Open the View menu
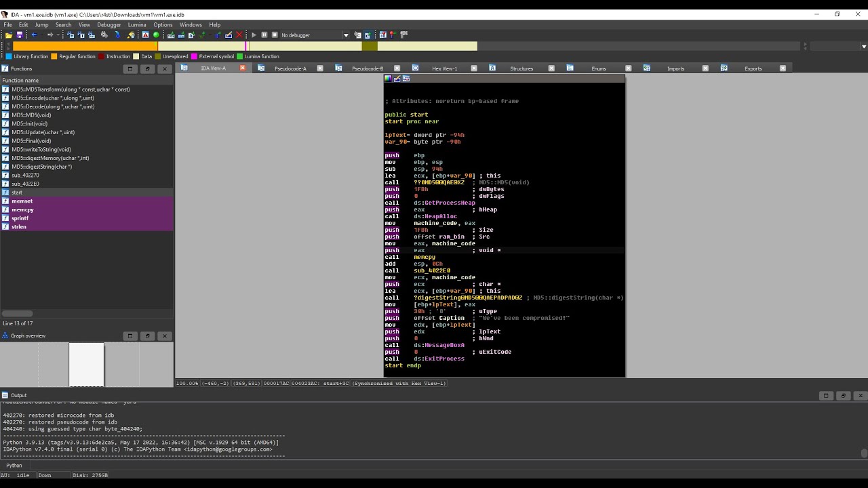The height and width of the screenshot is (488, 868). pos(84,24)
